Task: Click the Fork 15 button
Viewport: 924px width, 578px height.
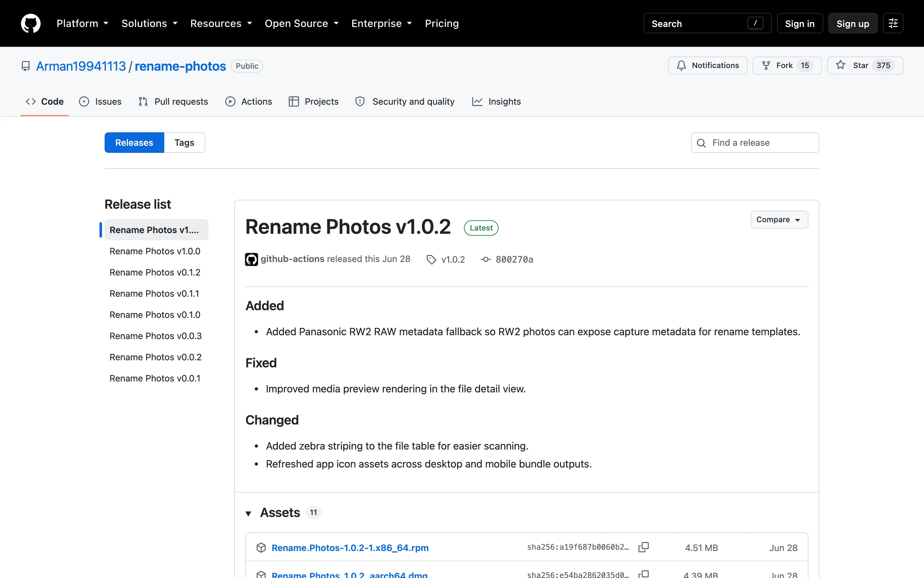Action: coord(787,66)
